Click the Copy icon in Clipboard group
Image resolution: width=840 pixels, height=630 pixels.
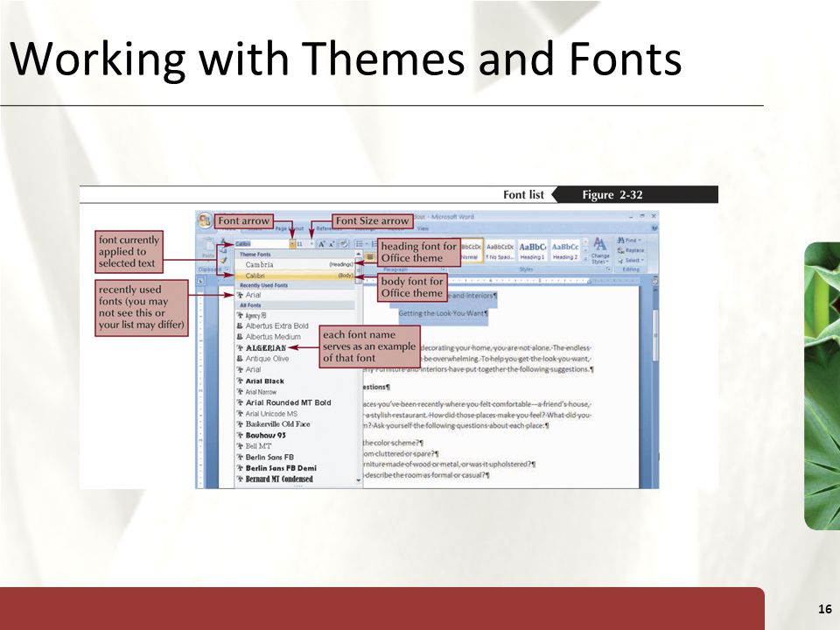pos(223,251)
